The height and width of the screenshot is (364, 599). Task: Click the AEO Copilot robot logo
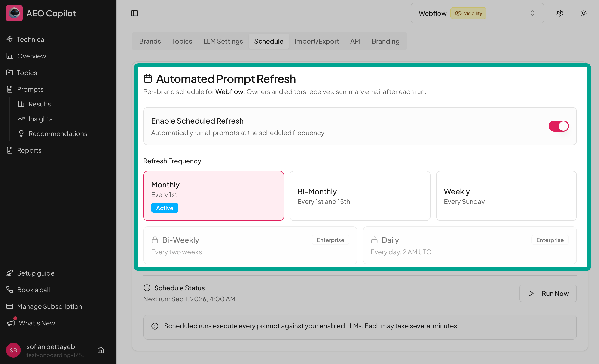point(14,13)
